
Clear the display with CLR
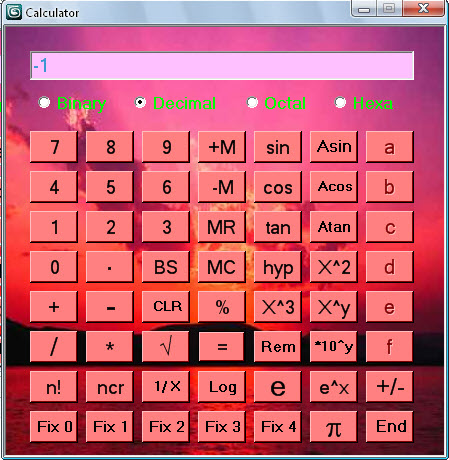click(166, 307)
